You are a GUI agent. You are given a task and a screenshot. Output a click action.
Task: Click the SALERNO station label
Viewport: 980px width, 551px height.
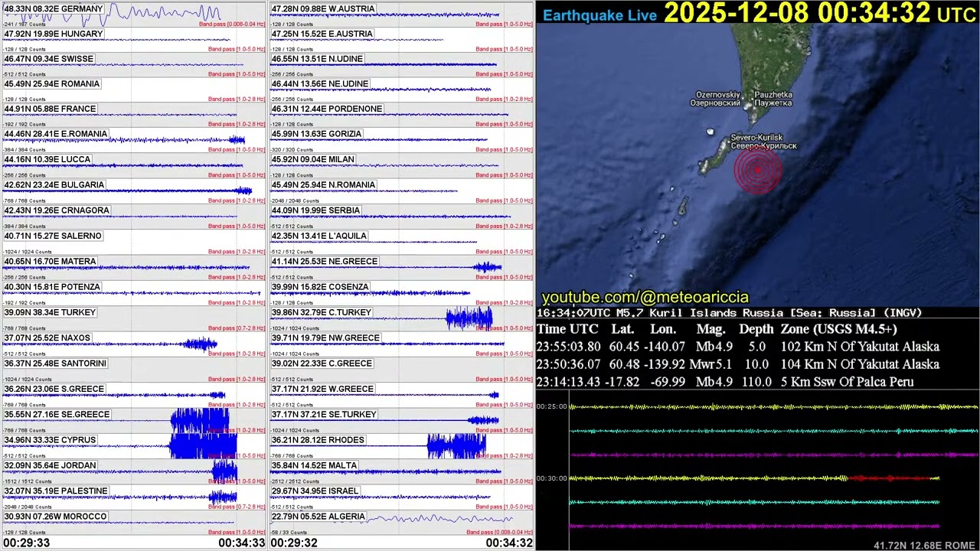tap(52, 236)
